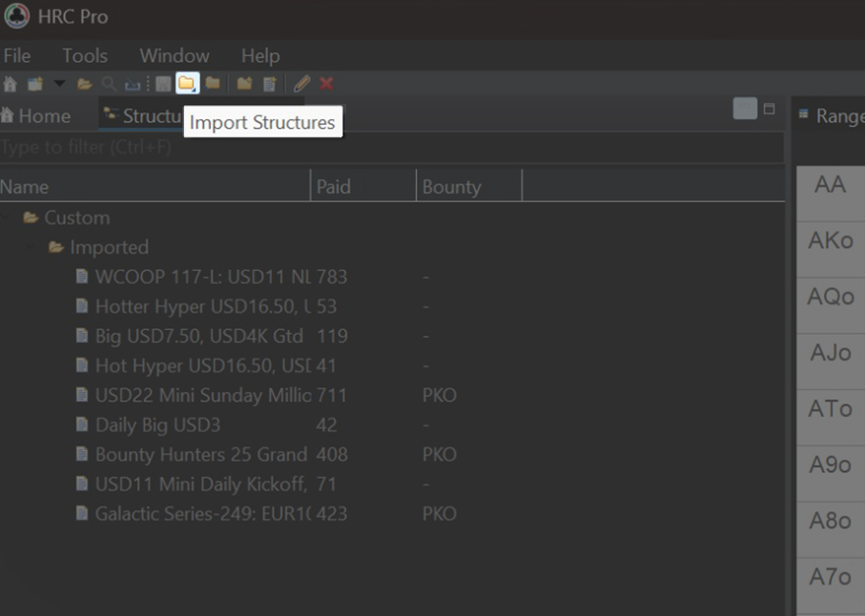Click the magnifying glass search toolbar icon
Viewport: 865px width, 616px height.
click(x=109, y=84)
